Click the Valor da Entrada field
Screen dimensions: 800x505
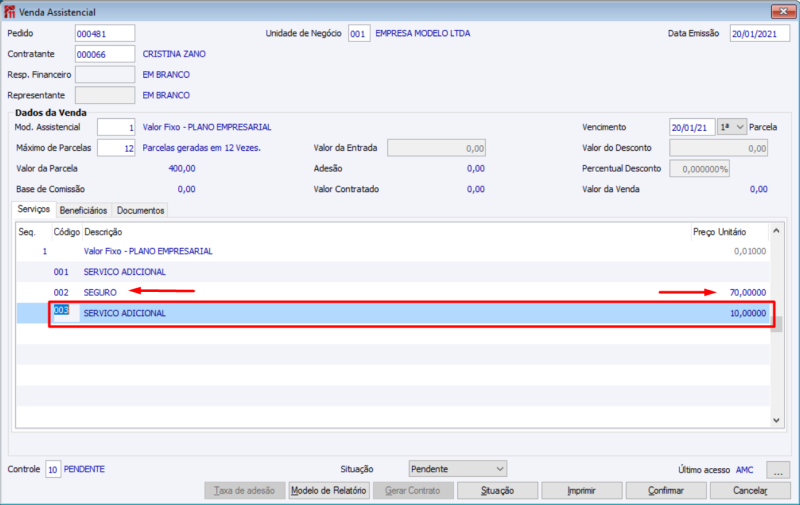pos(436,148)
